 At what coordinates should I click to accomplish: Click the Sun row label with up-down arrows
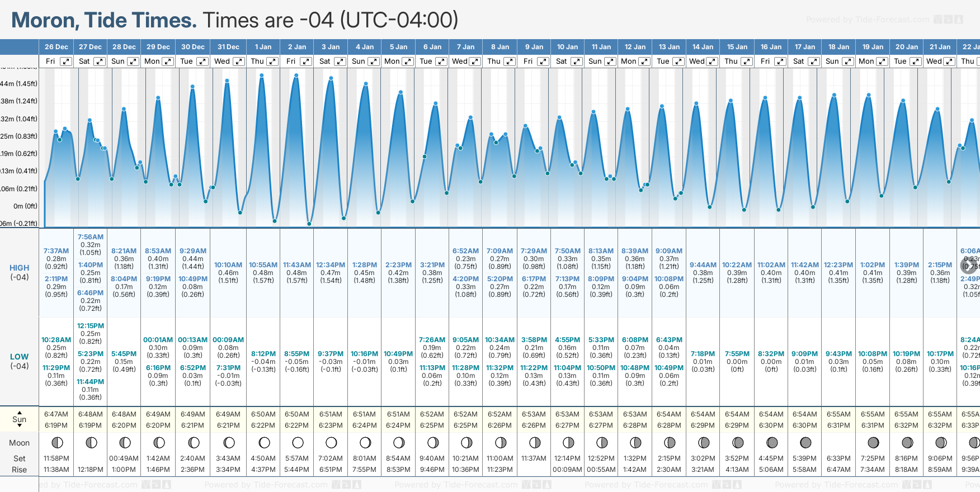pos(19,419)
